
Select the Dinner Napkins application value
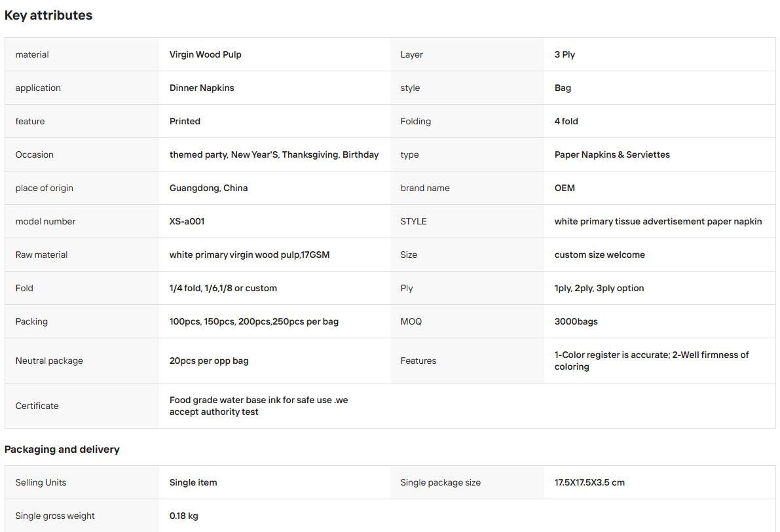(x=202, y=88)
